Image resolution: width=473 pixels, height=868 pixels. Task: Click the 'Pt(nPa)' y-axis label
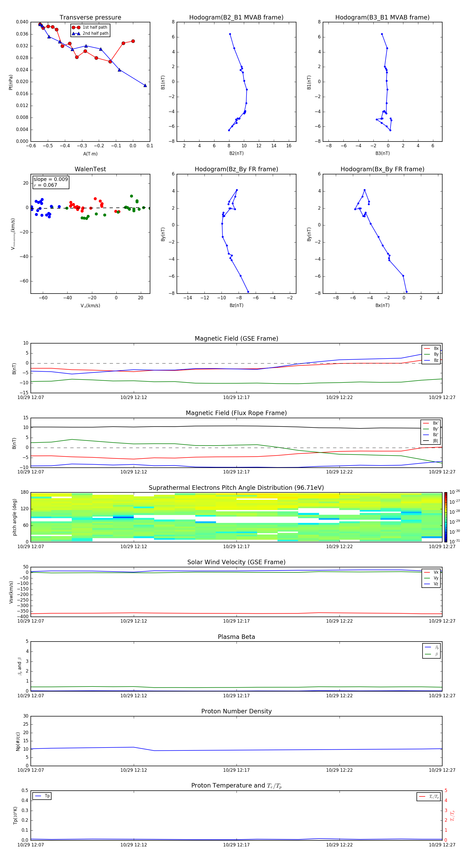pyautogui.click(x=11, y=82)
